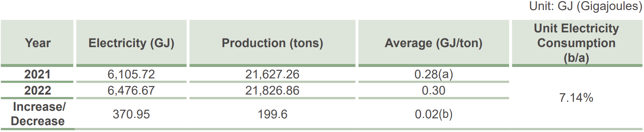Click the Unit: GJ (Gigajoules) caption
The width and height of the screenshot is (644, 132).
coord(585,6)
